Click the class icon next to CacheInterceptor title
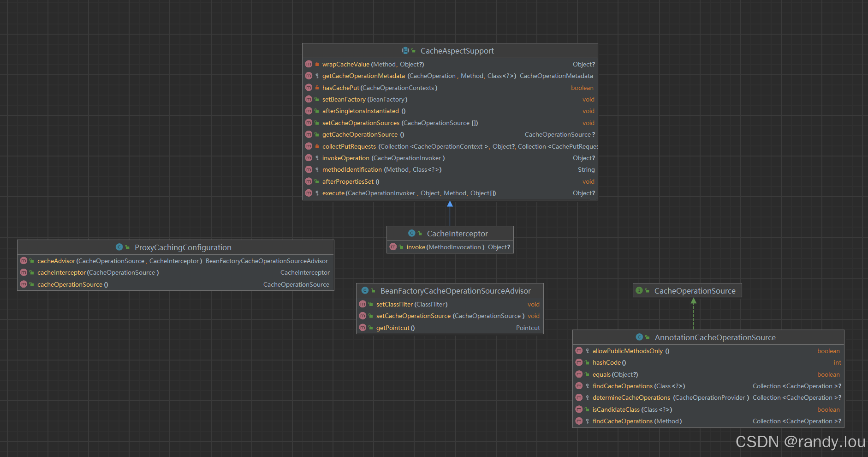 pos(411,234)
